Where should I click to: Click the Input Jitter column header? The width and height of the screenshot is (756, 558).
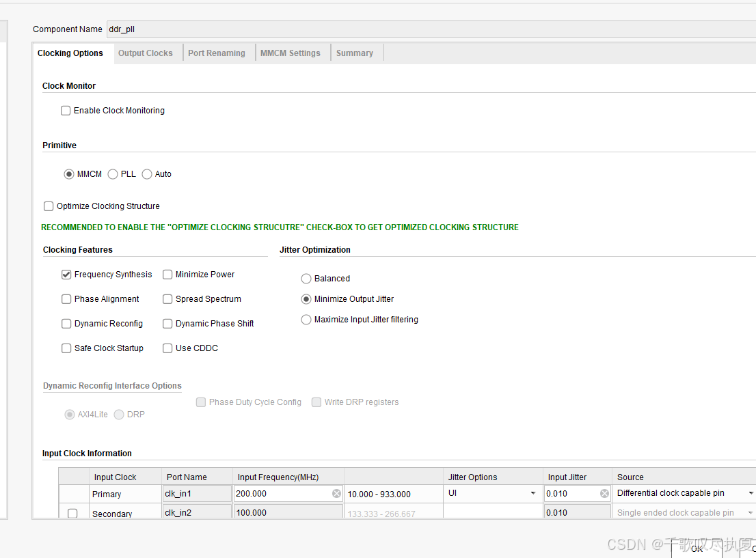(578, 477)
